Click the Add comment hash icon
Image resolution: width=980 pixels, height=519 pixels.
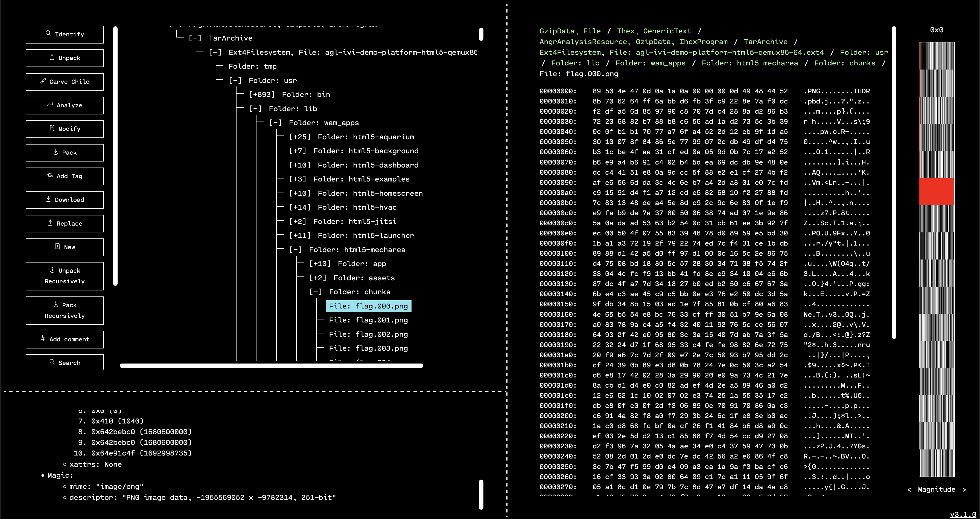tap(43, 339)
